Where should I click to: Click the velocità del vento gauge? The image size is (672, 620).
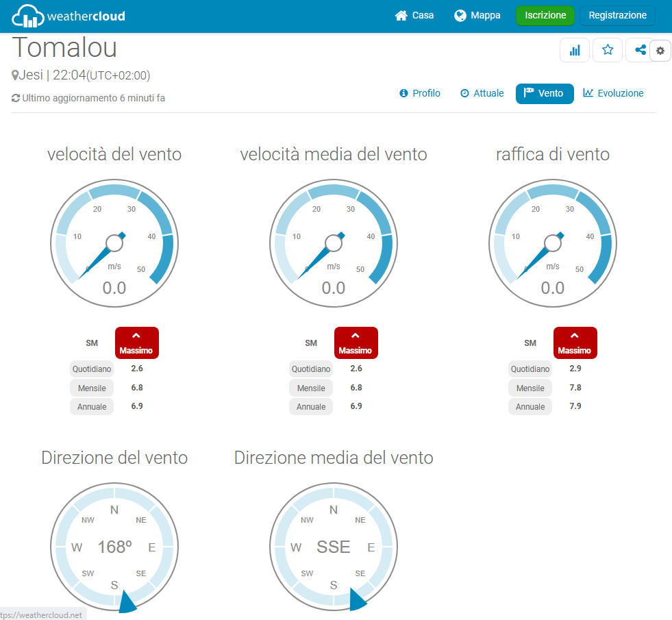tap(114, 243)
